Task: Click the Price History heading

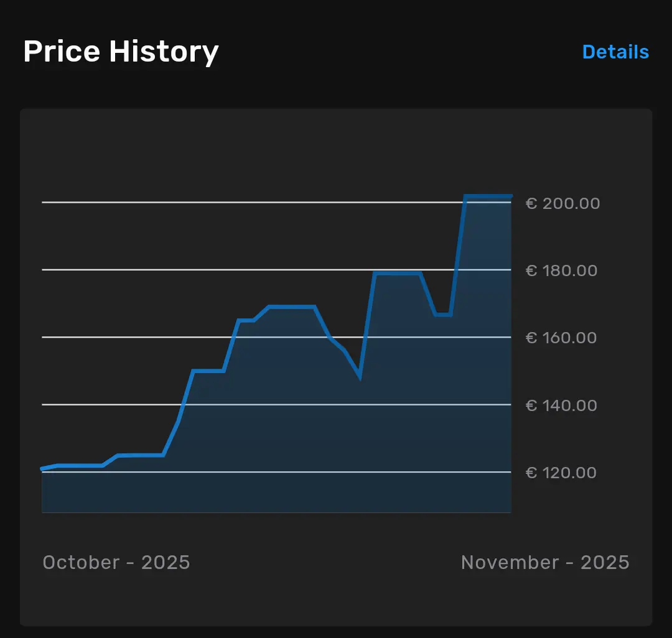Action: click(121, 52)
